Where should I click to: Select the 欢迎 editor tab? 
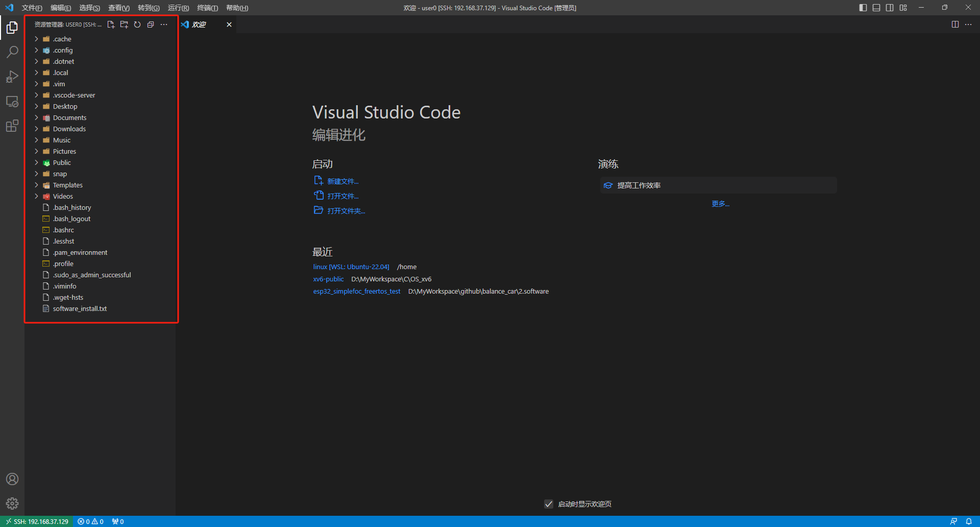pyautogui.click(x=206, y=25)
